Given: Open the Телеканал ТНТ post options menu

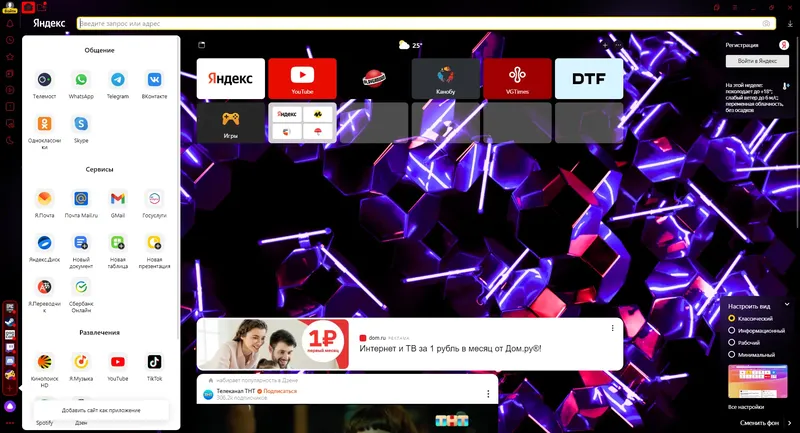Looking at the screenshot, I should pos(488,394).
